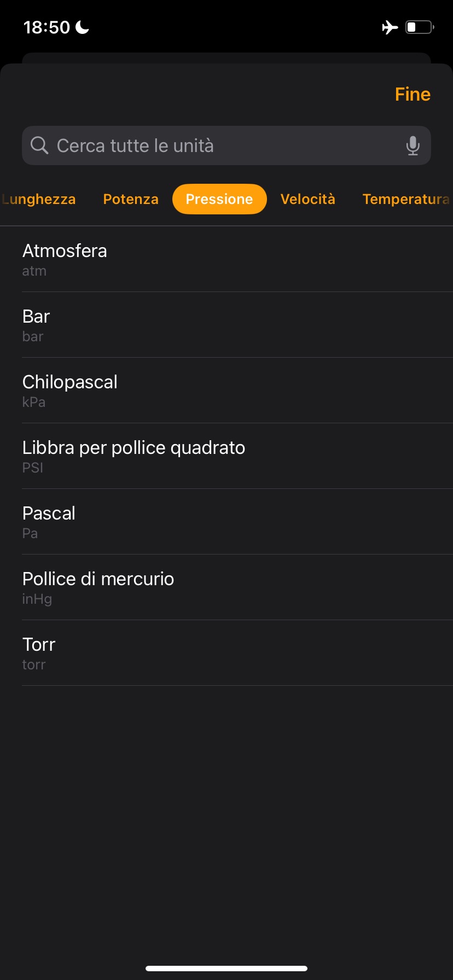This screenshot has height=980, width=453.
Task: Choose Atmosfera as the unit
Action: 226,259
